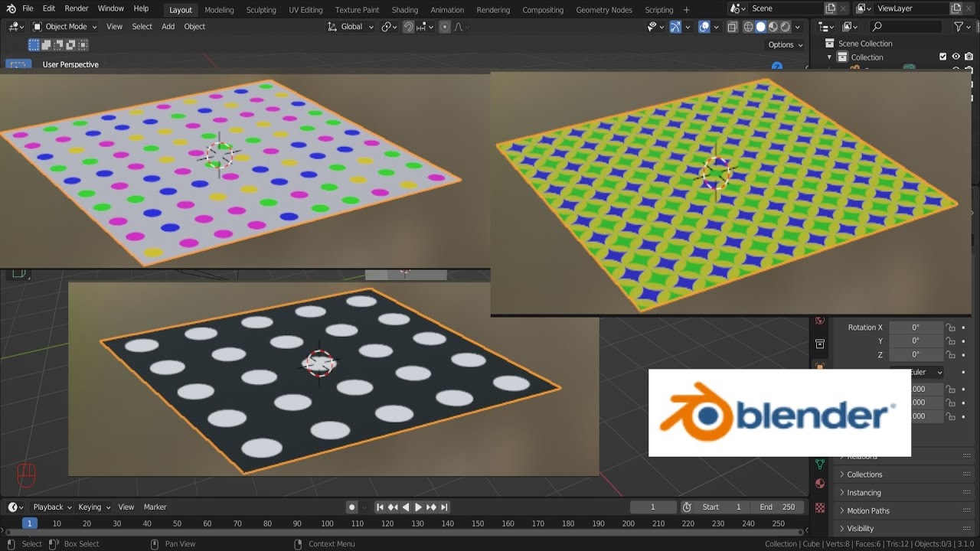This screenshot has width=980, height=551.
Task: Disable Collection render camera toggle
Action: [969, 57]
